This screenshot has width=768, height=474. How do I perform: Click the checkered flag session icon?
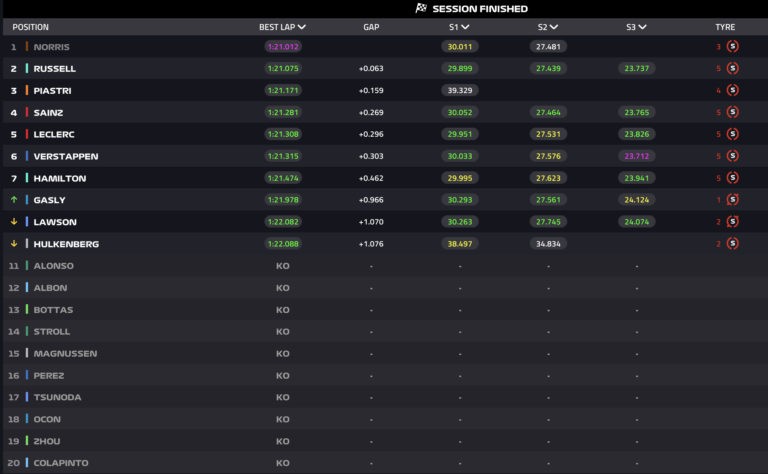[x=421, y=8]
